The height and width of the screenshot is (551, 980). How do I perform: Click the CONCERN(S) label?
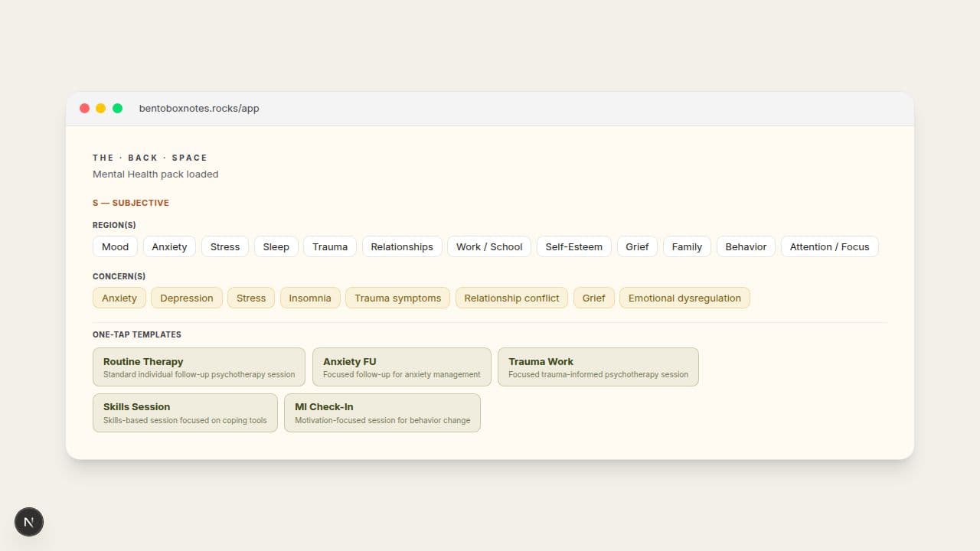point(119,276)
